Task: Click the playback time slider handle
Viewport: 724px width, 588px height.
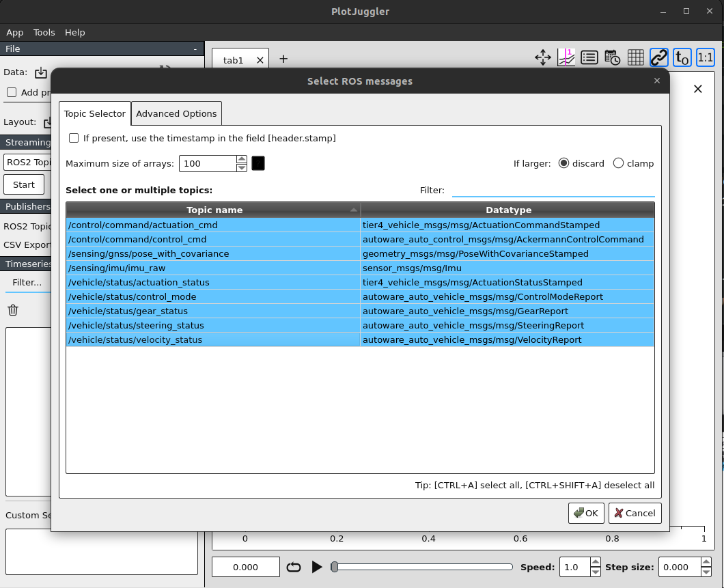Action: pos(335,567)
